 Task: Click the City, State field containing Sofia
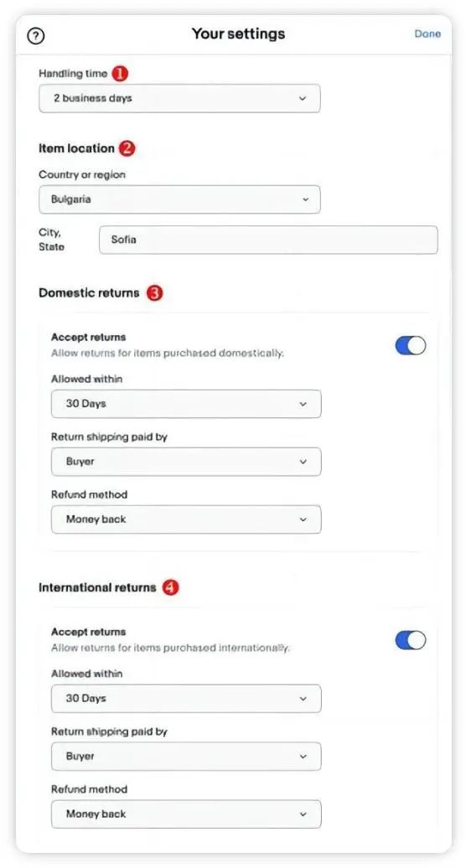tap(268, 240)
